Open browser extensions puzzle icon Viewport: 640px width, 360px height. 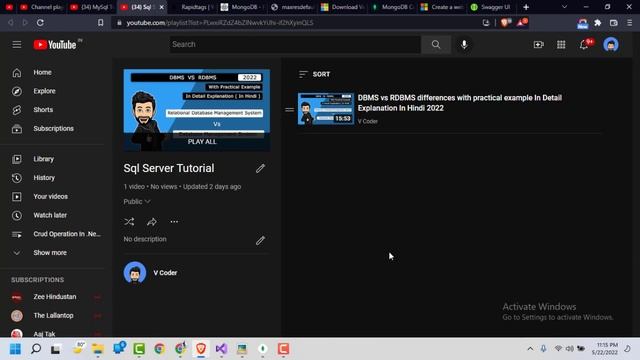pyautogui.click(x=598, y=23)
